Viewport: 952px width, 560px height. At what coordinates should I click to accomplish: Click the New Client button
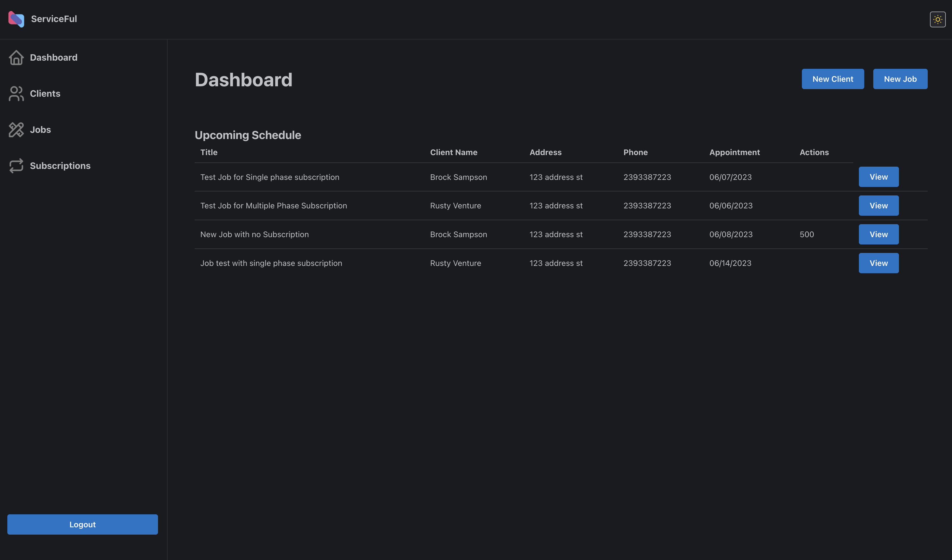coord(833,79)
